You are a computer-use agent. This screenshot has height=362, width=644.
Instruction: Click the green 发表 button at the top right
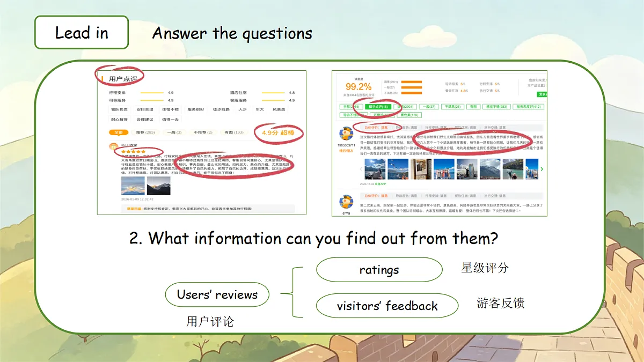[543, 94]
